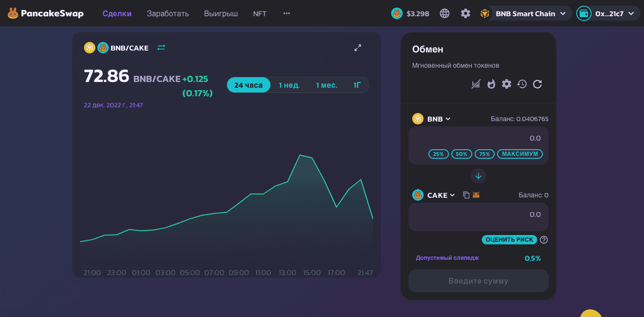Click the МАКСИМУМ button
Viewport: 644px width, 317px height.
(x=520, y=154)
